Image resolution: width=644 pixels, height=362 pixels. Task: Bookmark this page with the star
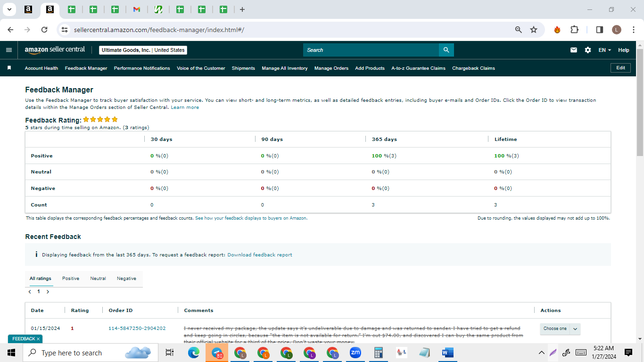(x=534, y=30)
